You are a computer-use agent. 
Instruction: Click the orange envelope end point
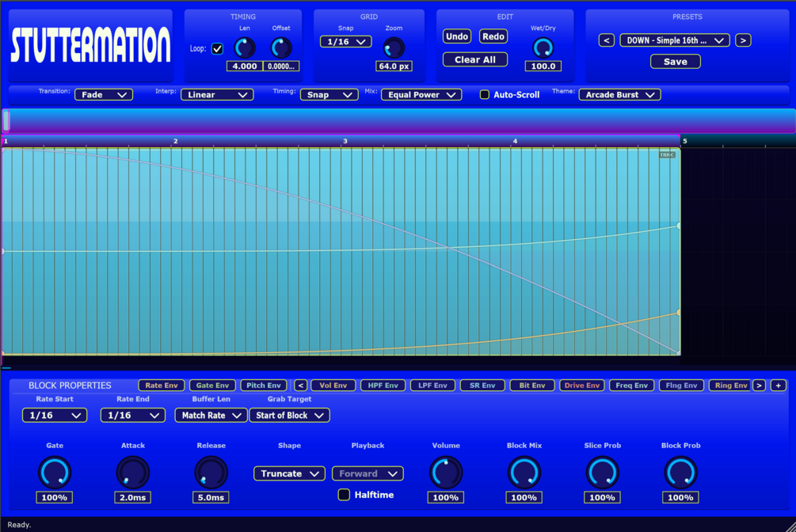pos(679,313)
